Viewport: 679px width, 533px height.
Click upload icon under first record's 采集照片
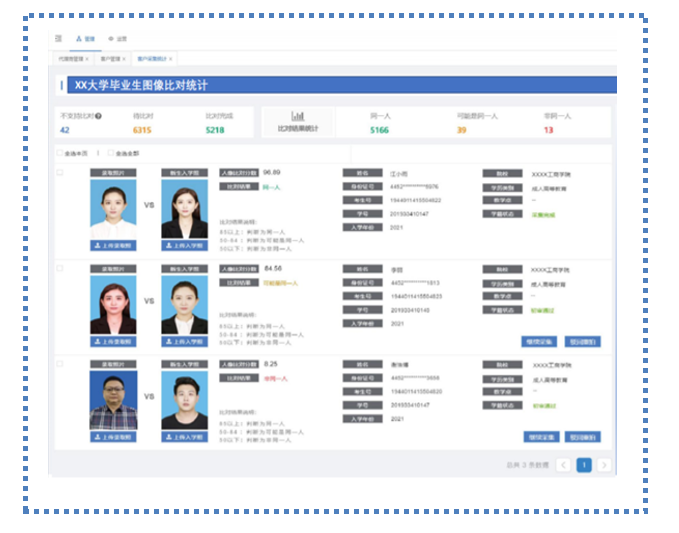click(113, 245)
